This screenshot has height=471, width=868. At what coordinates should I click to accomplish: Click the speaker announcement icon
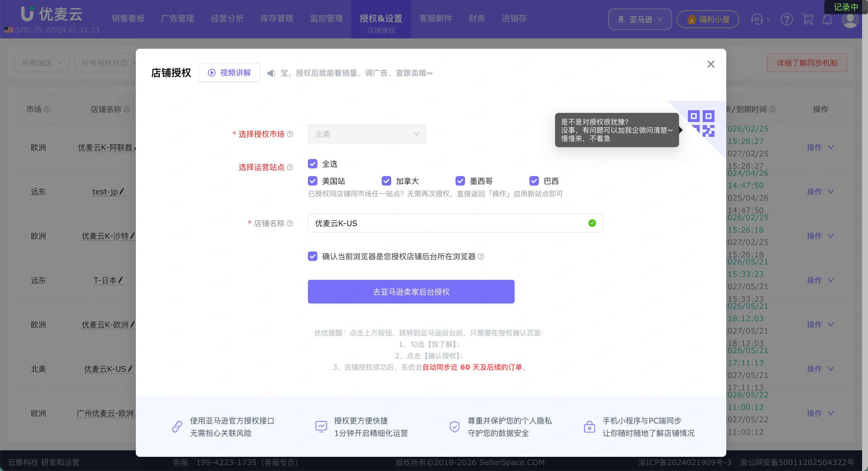271,73
